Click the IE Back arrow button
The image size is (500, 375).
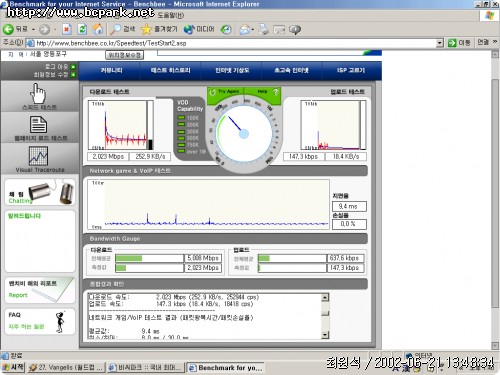[8, 29]
